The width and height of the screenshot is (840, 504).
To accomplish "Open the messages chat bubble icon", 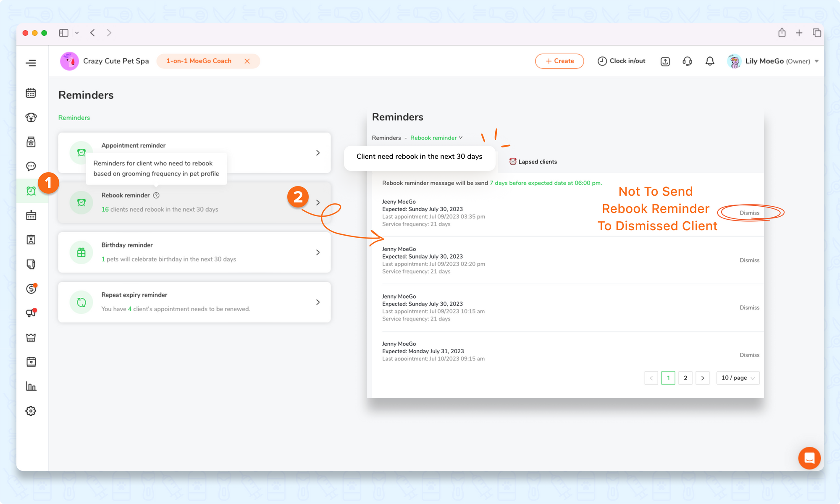I will click(31, 166).
